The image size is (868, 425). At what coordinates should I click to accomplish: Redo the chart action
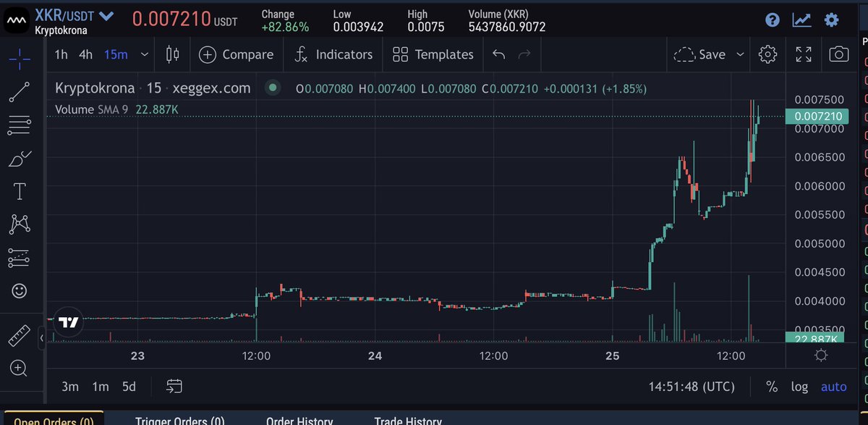[525, 54]
